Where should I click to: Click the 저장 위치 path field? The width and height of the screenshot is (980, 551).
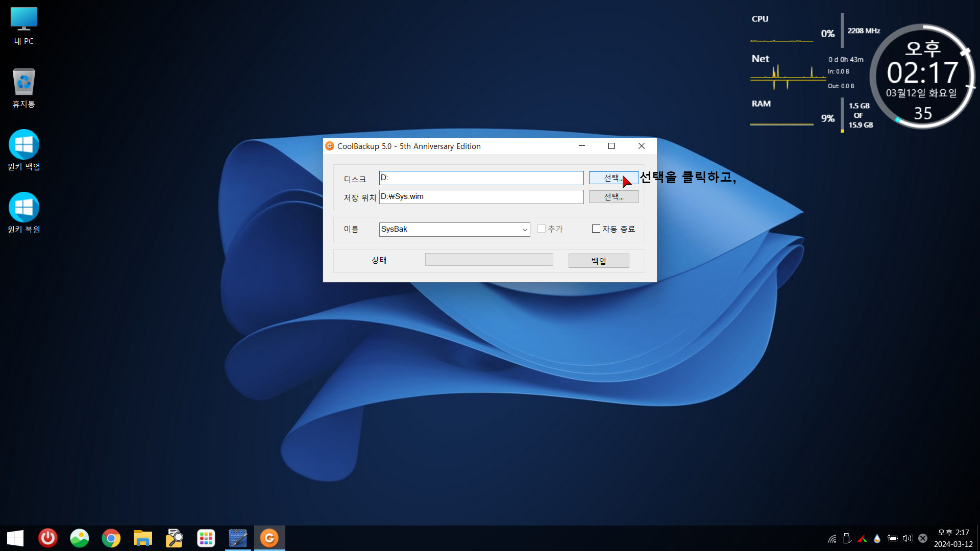tap(481, 197)
